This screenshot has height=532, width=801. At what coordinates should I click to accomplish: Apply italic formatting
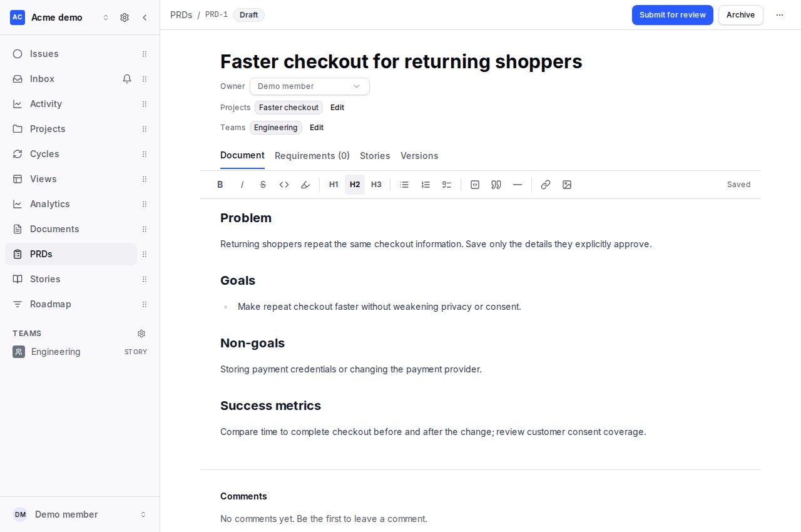[x=242, y=185]
